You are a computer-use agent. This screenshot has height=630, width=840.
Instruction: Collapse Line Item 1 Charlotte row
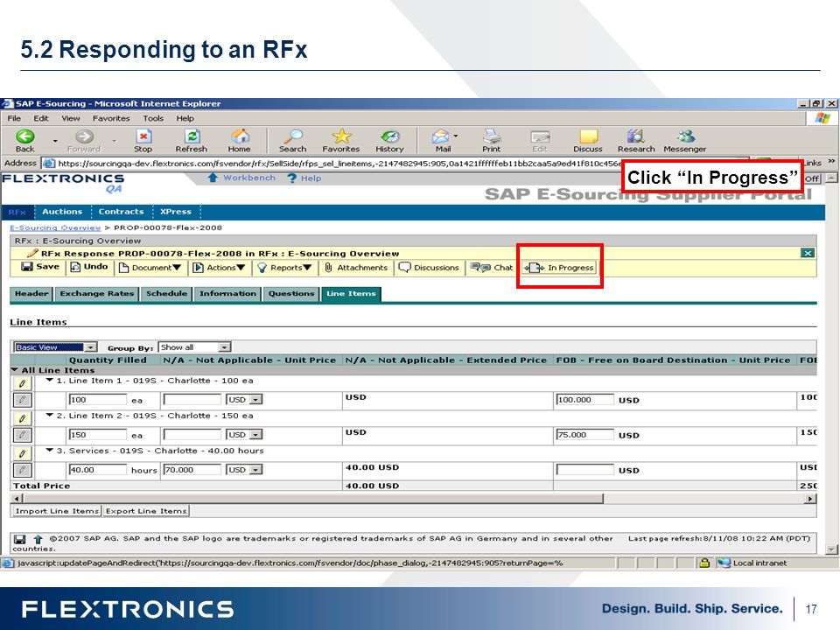coord(50,381)
